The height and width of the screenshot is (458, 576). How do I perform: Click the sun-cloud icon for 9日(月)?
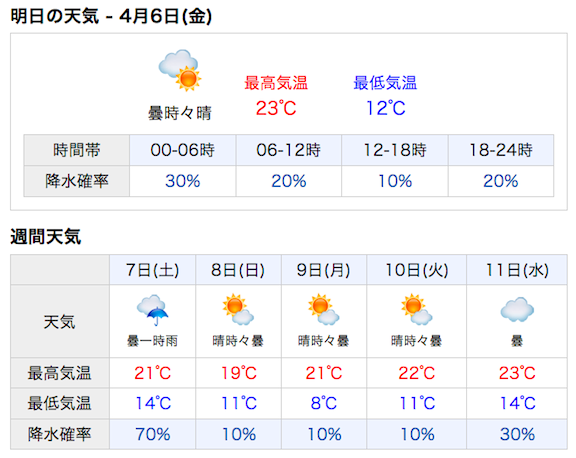(x=324, y=309)
